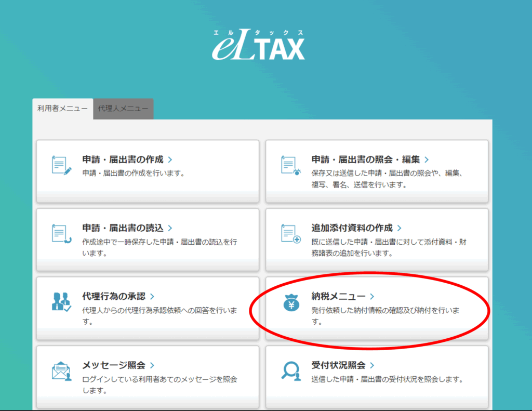
Task: Click the chevron next to 申請・届出書の読込
Action: (170, 228)
